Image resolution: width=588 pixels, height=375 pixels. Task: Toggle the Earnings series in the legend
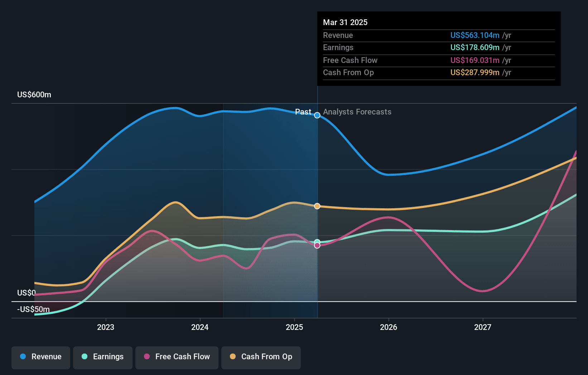pos(103,357)
